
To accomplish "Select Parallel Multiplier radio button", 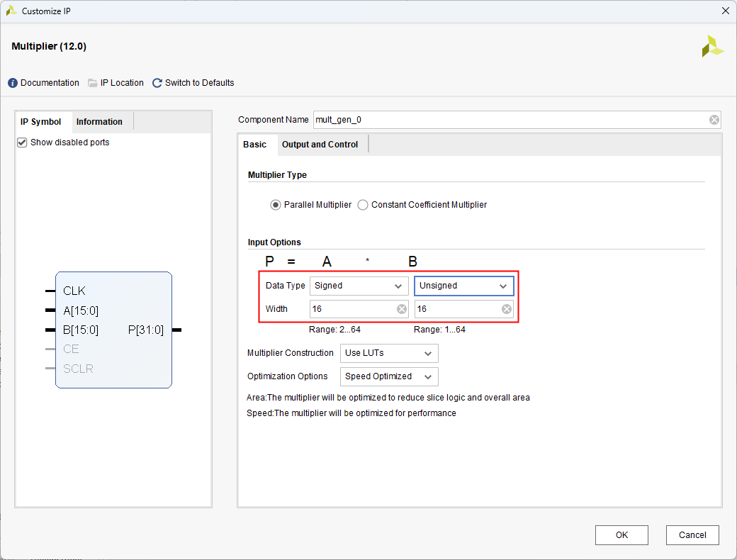I will [x=276, y=205].
